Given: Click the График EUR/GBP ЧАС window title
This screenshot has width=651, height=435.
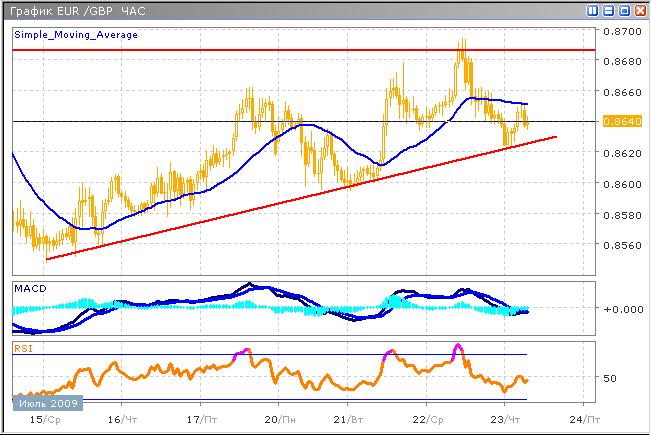Looking at the screenshot, I should coord(76,10).
